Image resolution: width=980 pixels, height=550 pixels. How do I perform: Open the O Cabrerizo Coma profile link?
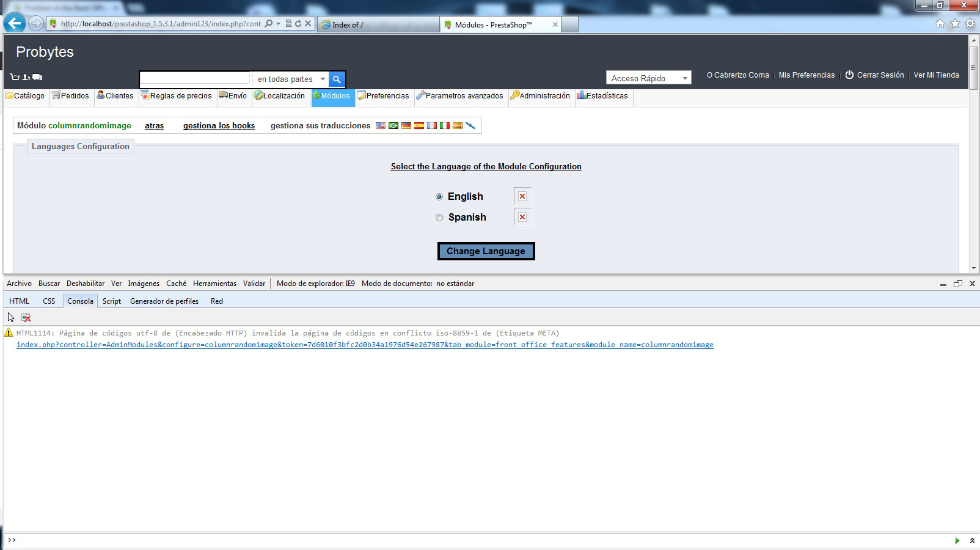737,75
